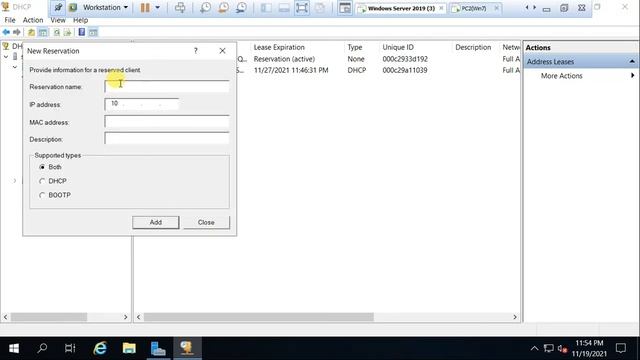640x360 pixels.
Task: Click the Reservation name field
Action: pyautogui.click(x=167, y=86)
